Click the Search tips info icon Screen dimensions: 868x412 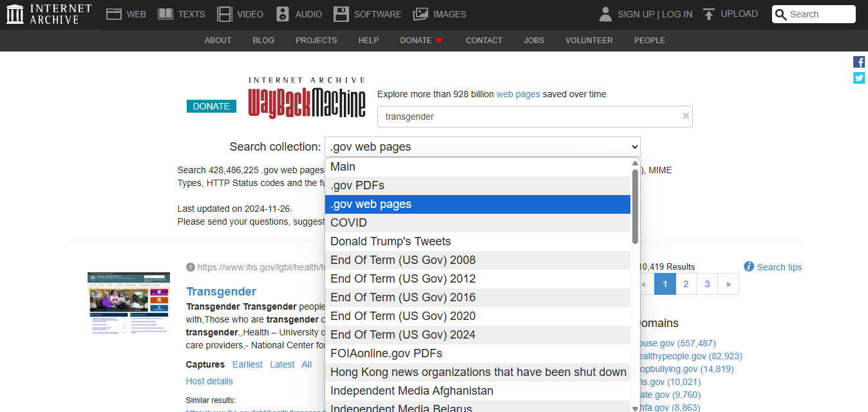pyautogui.click(x=749, y=267)
